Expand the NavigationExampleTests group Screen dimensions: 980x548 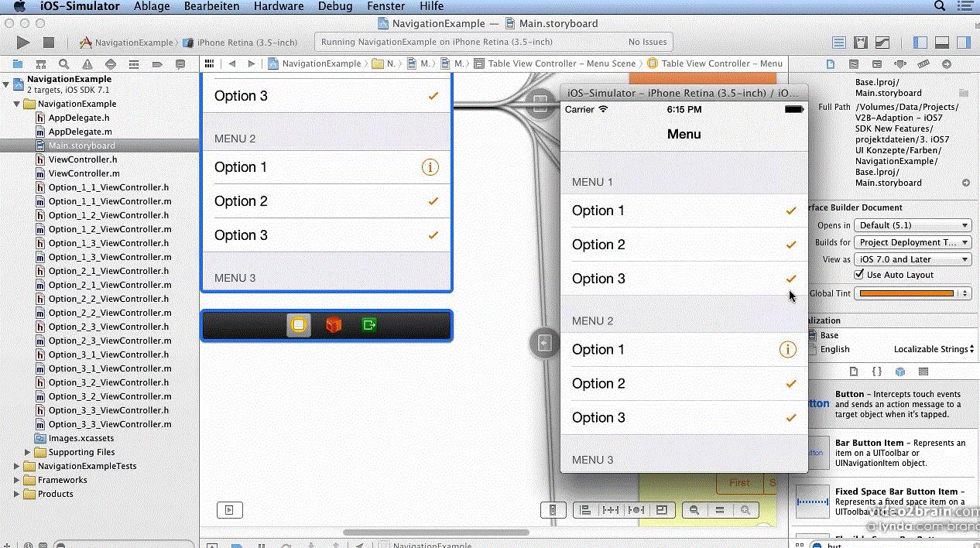17,466
